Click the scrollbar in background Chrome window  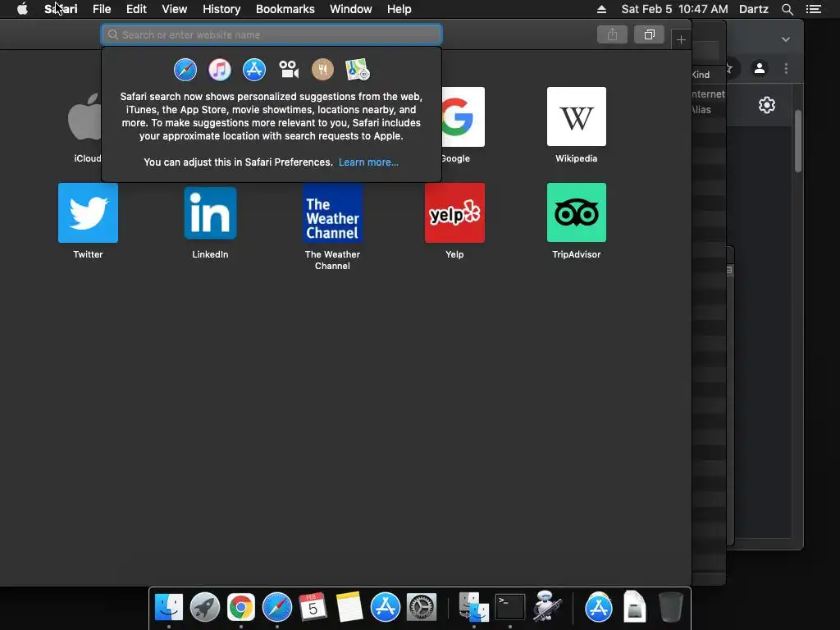pyautogui.click(x=798, y=141)
